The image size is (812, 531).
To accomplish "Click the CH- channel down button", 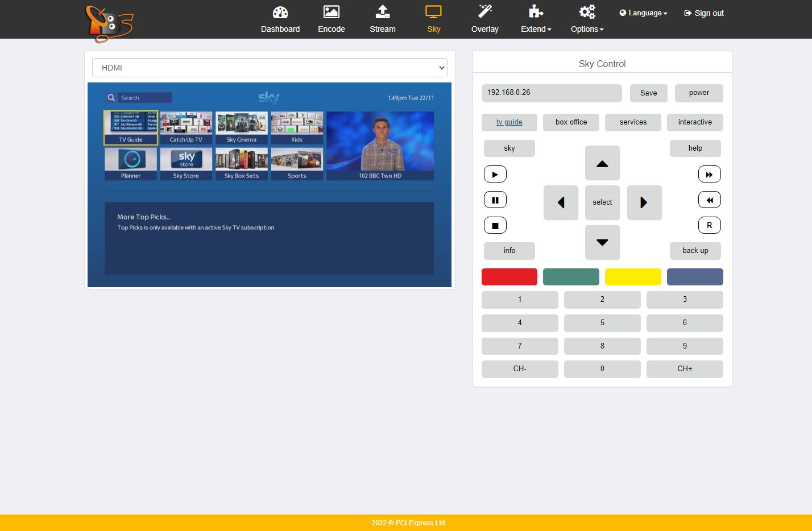I will click(x=520, y=369).
